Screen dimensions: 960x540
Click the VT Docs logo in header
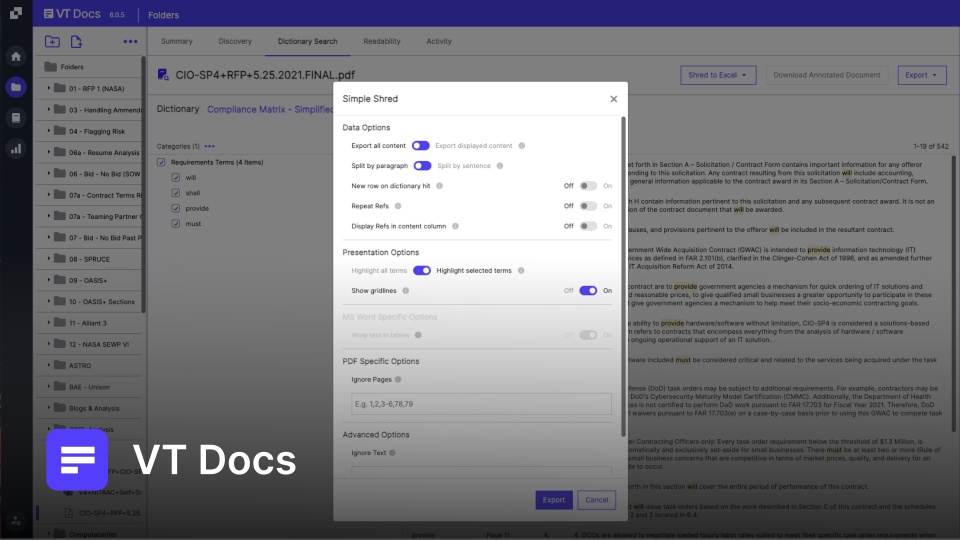click(x=72, y=13)
